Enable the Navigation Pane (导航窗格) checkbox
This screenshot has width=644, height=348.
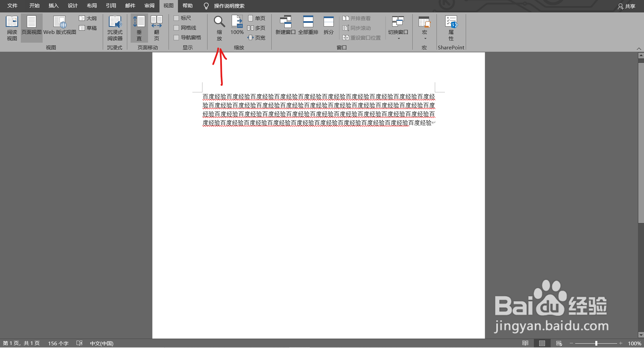[176, 38]
